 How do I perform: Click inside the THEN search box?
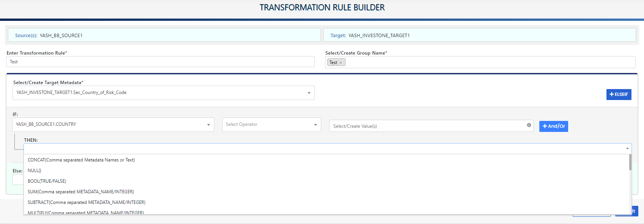(322, 149)
